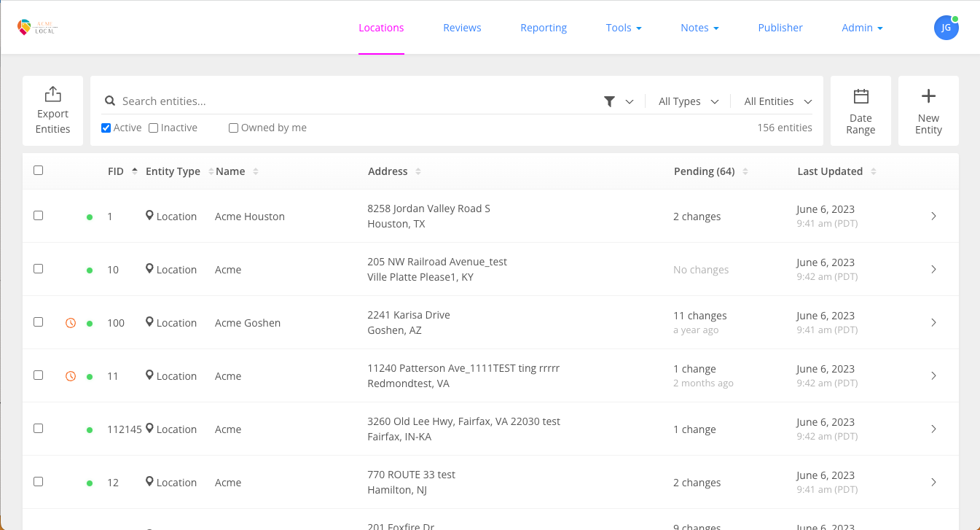Click the search magnifier icon
Viewport: 980px width, 530px height.
(109, 101)
